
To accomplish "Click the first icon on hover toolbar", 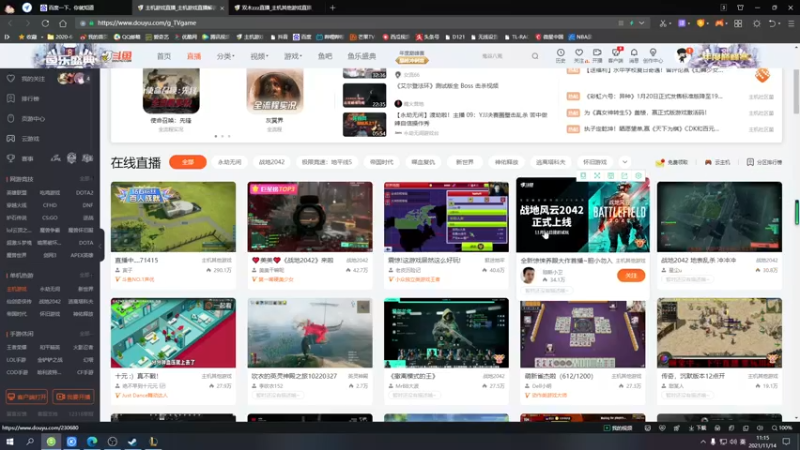I will pyautogui.click(x=583, y=176).
